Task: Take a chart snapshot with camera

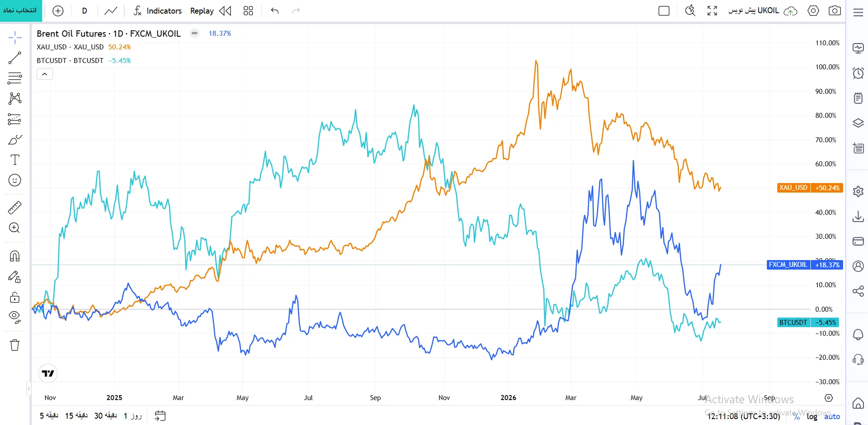Action: coord(834,10)
